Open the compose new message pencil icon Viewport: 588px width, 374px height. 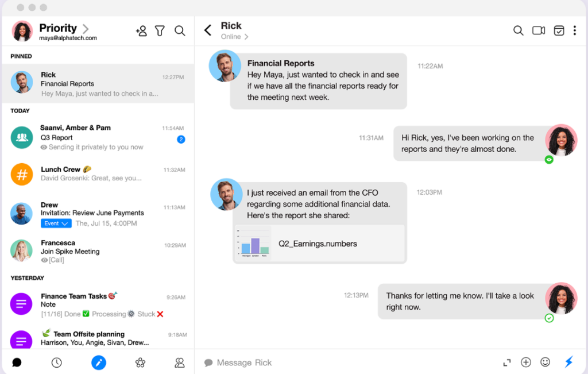(98, 363)
